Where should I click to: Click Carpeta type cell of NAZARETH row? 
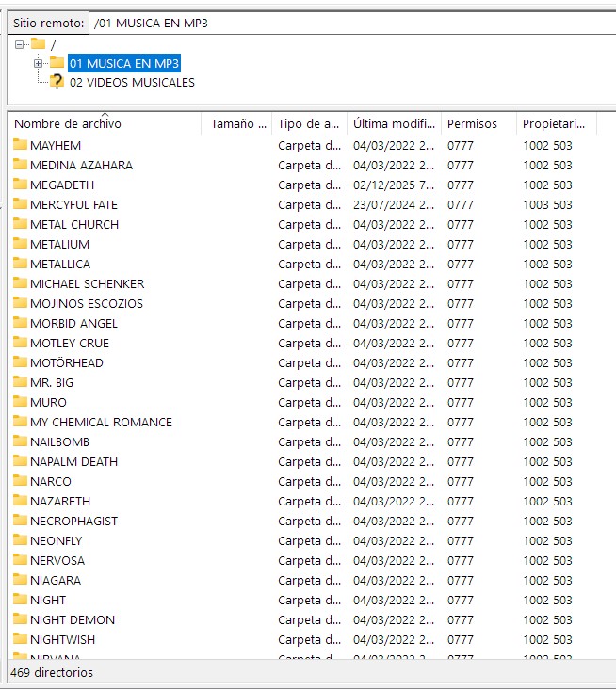309,501
